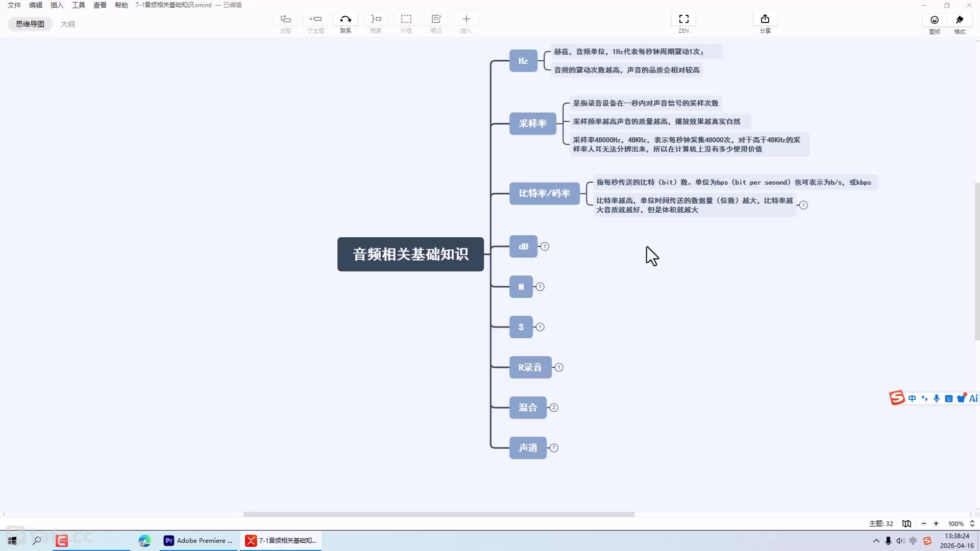Expand the 声道 topic's children
Viewport: 980px width, 551px height.
554,448
